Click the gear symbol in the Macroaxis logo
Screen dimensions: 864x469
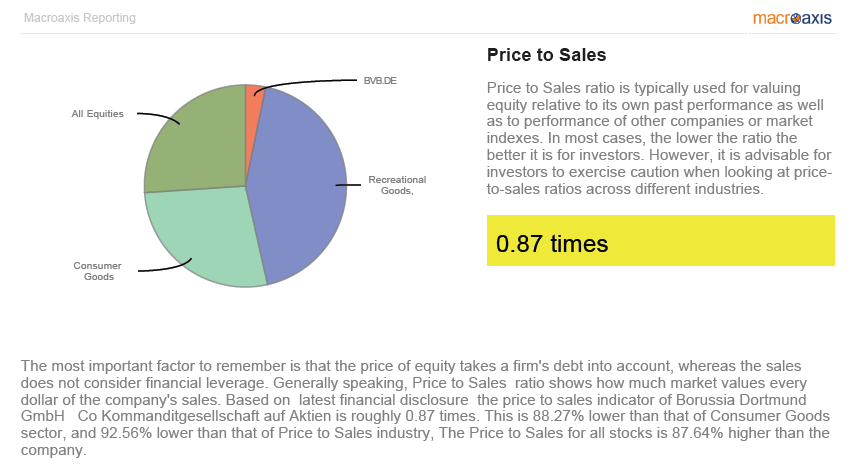coord(797,17)
